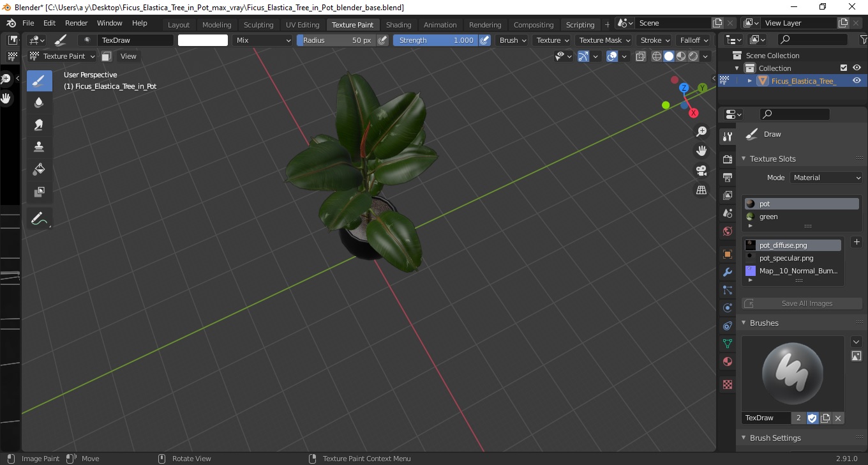Open the Texture Mask popover
The height and width of the screenshot is (465, 868).
coord(604,40)
